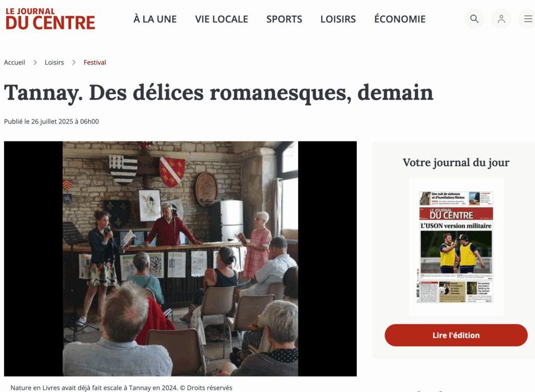
Task: Open the hamburger menu icon
Action: pos(528,19)
